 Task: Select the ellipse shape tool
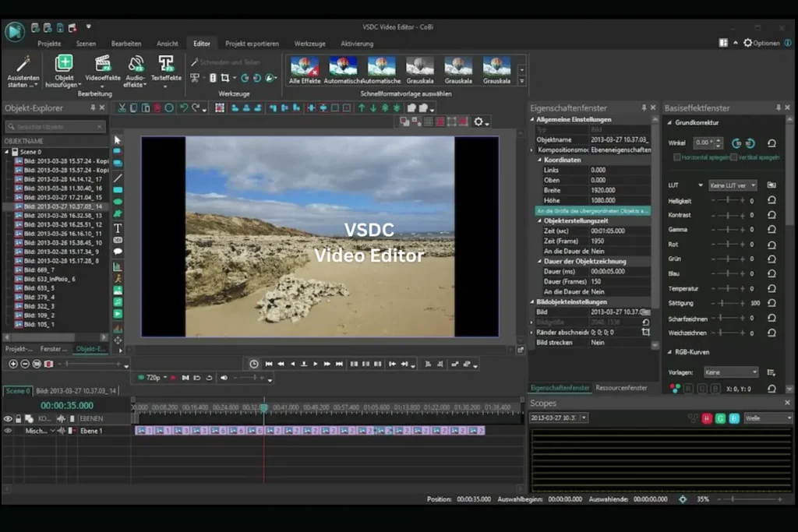click(x=118, y=202)
